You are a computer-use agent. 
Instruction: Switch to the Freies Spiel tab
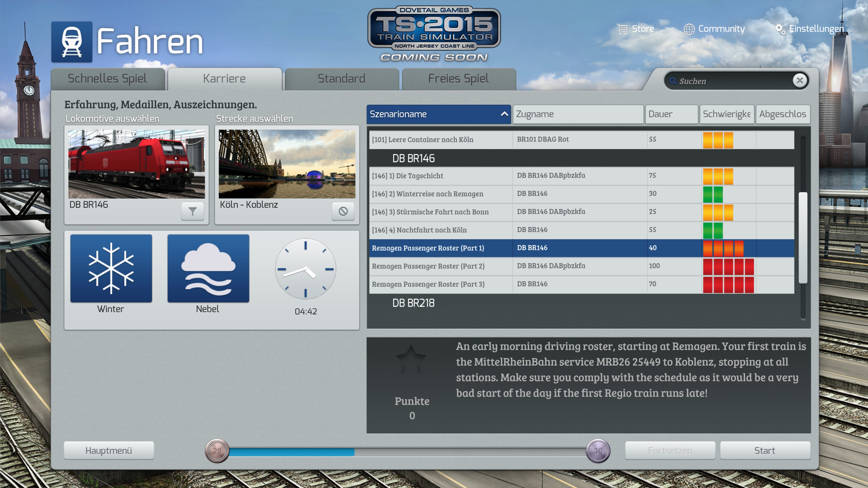(x=458, y=79)
